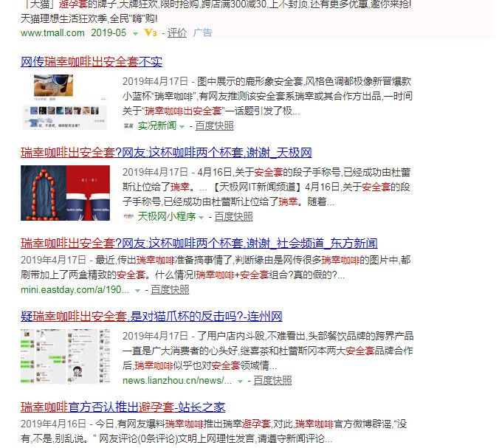Open thumbnail for 网传瑞幸咖啡出安全套不实 result

pos(65,102)
